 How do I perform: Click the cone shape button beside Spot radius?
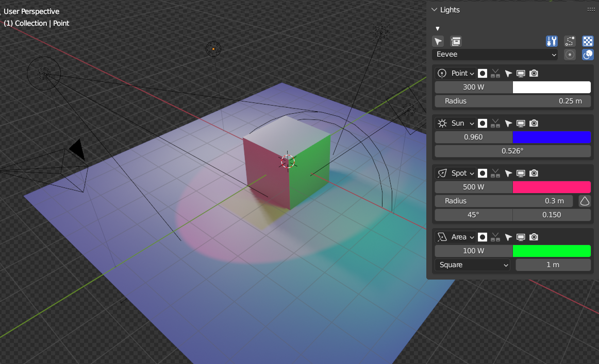[x=584, y=201]
